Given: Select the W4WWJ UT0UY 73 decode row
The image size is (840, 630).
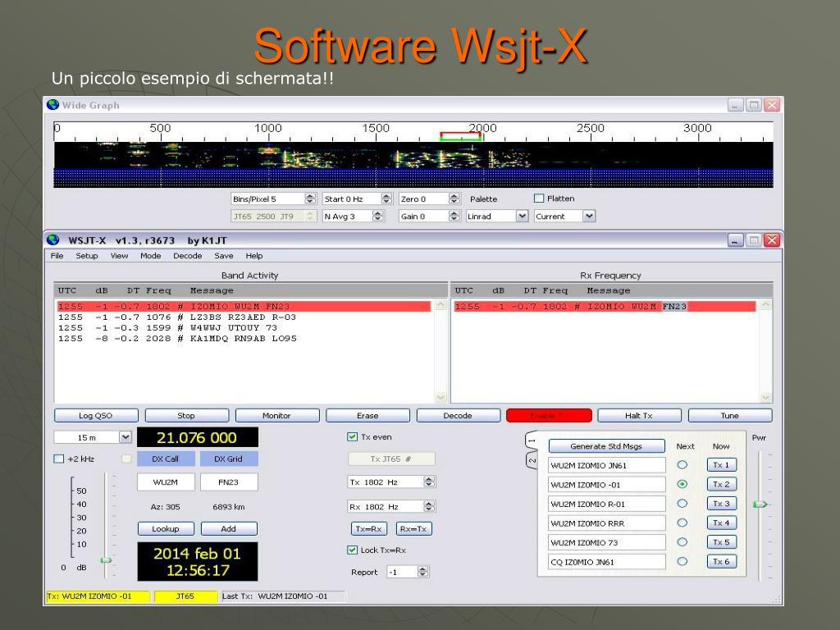Looking at the screenshot, I should 243,328.
